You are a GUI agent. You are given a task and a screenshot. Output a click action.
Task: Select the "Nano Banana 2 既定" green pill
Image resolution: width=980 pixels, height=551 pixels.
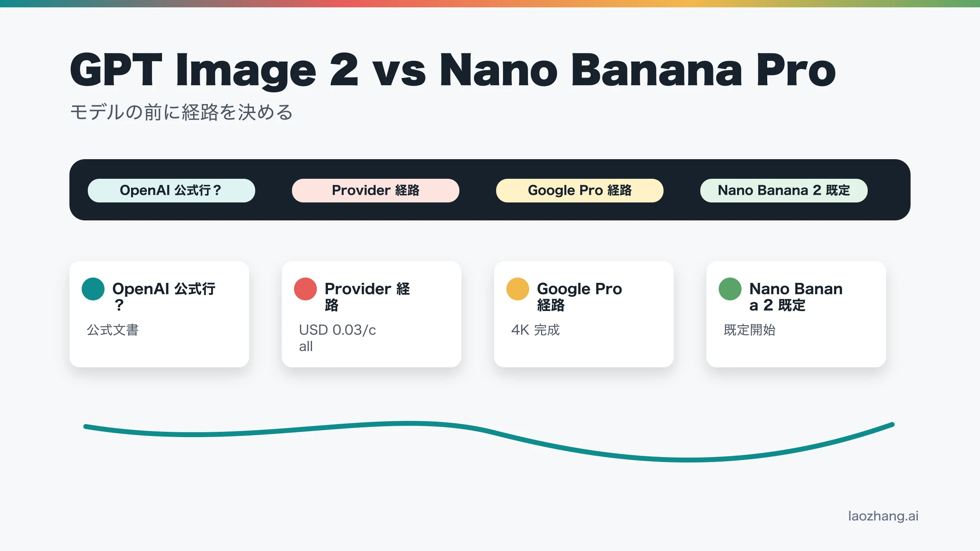(x=784, y=191)
